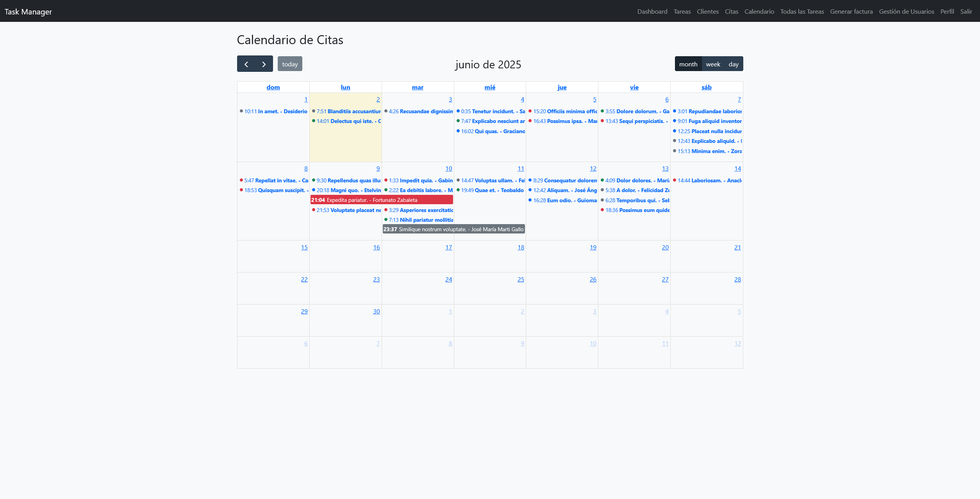Open the 0:35 Tenetur incidunt event
Image resolution: width=980 pixels, height=499 pixels.
click(x=490, y=111)
